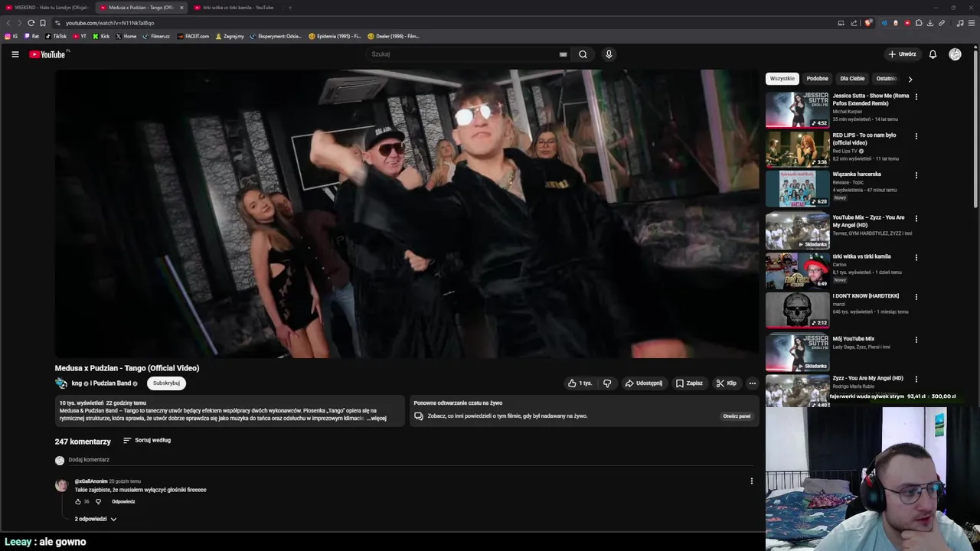Open Sortuj według dropdown

147,441
